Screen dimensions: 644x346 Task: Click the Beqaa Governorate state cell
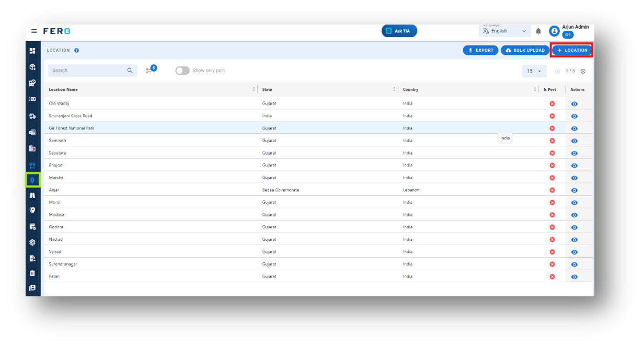click(281, 190)
